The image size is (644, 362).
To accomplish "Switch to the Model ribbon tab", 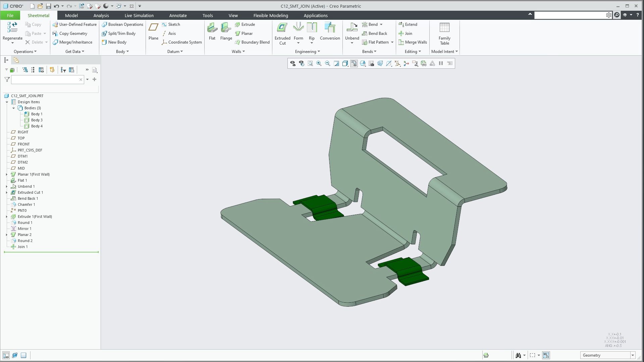I will click(x=71, y=15).
